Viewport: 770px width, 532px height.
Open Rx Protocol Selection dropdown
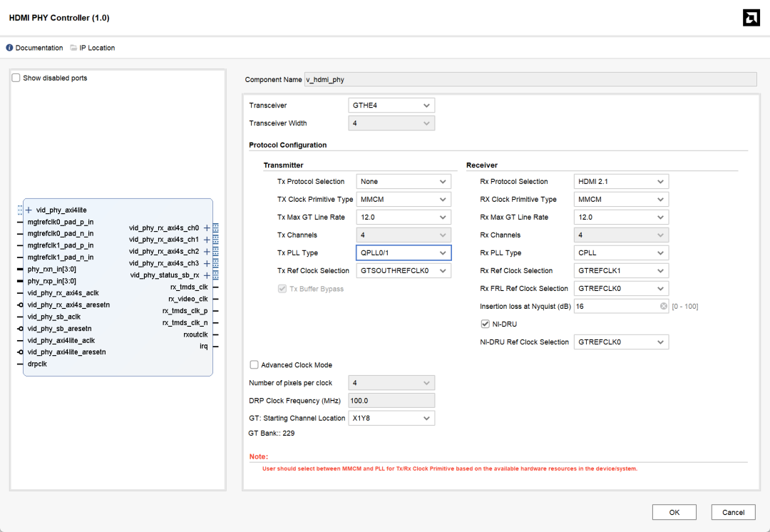(621, 182)
